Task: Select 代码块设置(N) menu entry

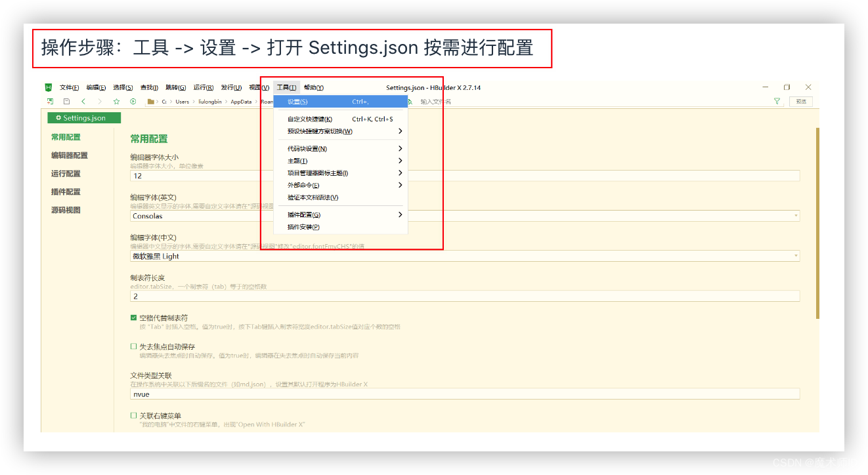Action: (x=341, y=148)
